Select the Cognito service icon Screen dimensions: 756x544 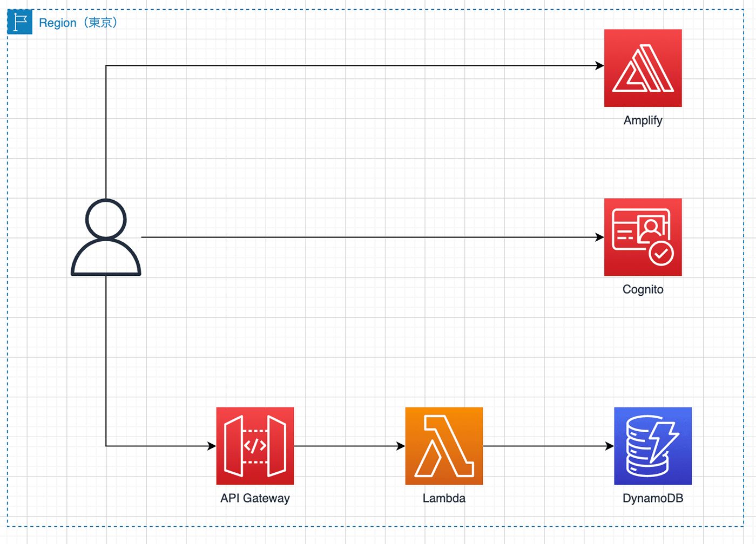click(643, 237)
